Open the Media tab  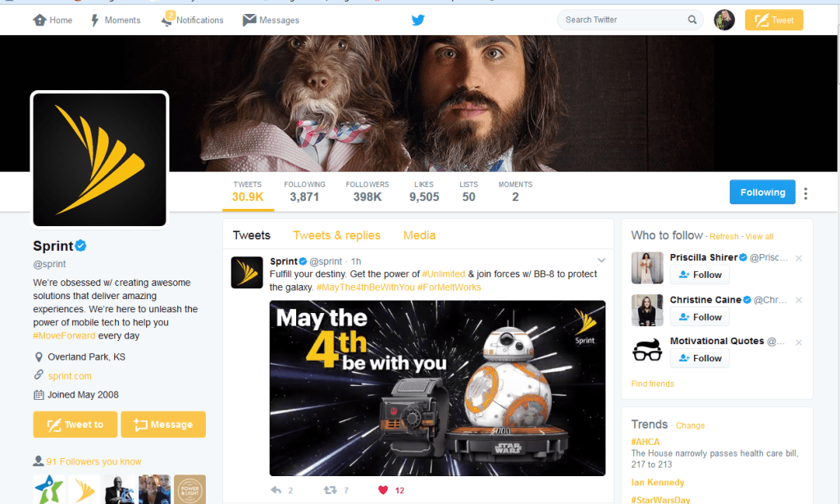(419, 235)
